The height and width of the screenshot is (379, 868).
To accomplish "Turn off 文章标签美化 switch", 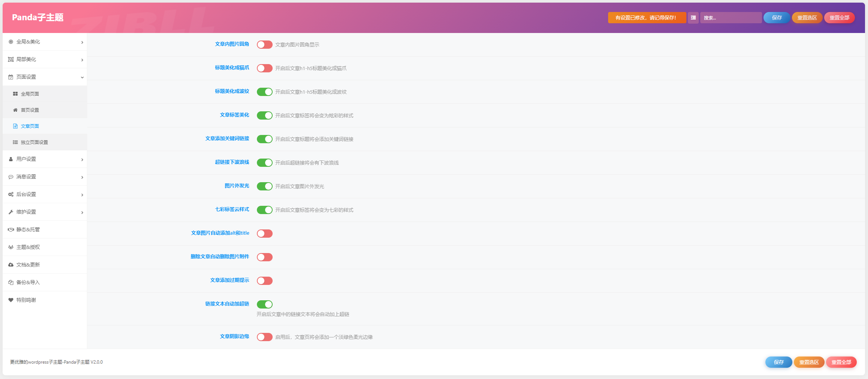I will pyautogui.click(x=264, y=115).
